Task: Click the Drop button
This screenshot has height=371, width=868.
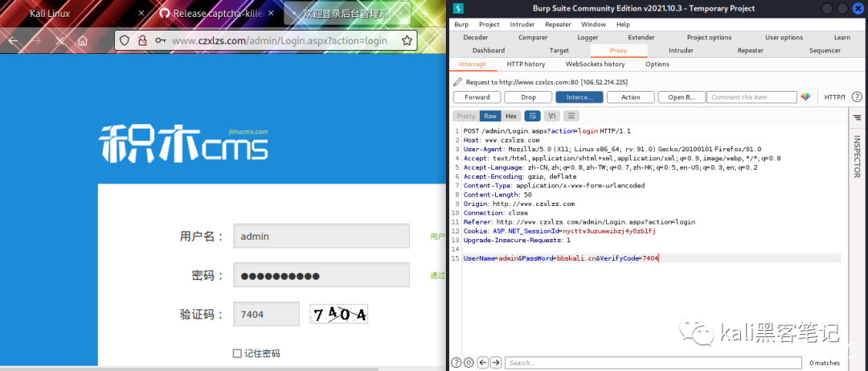Action: click(x=528, y=97)
